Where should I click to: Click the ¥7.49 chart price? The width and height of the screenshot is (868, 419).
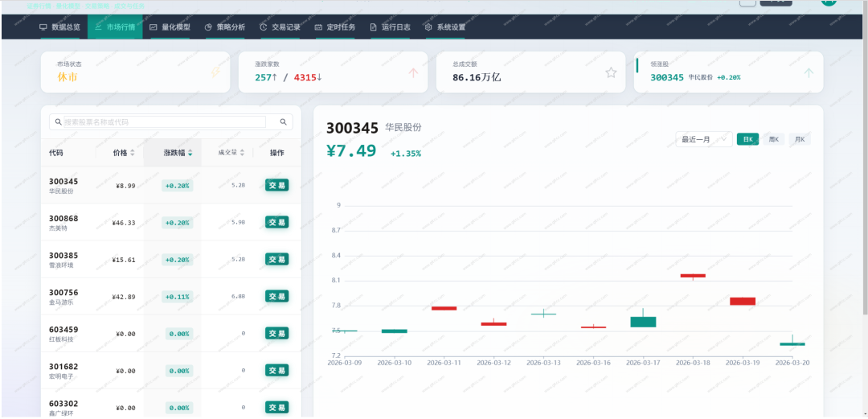click(351, 150)
